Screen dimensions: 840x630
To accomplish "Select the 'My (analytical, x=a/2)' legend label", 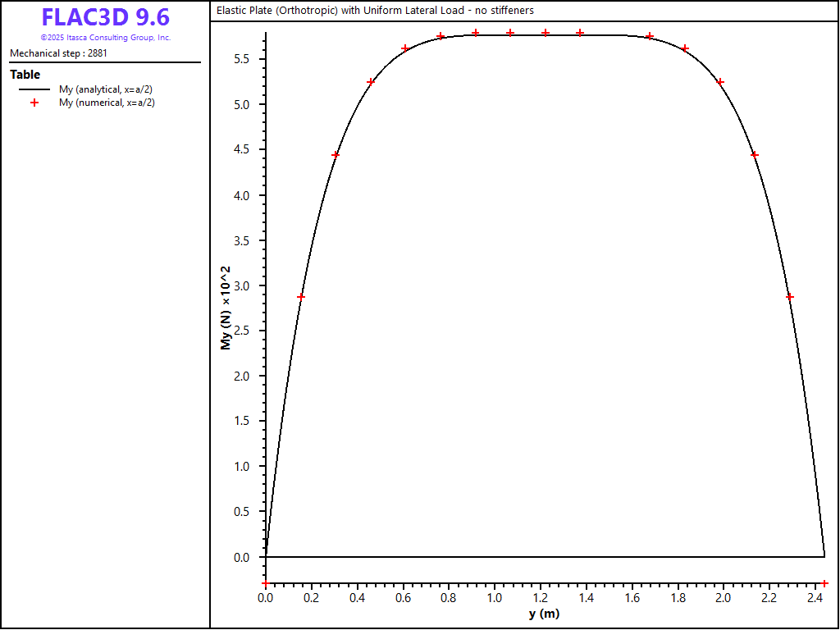I will click(x=105, y=89).
